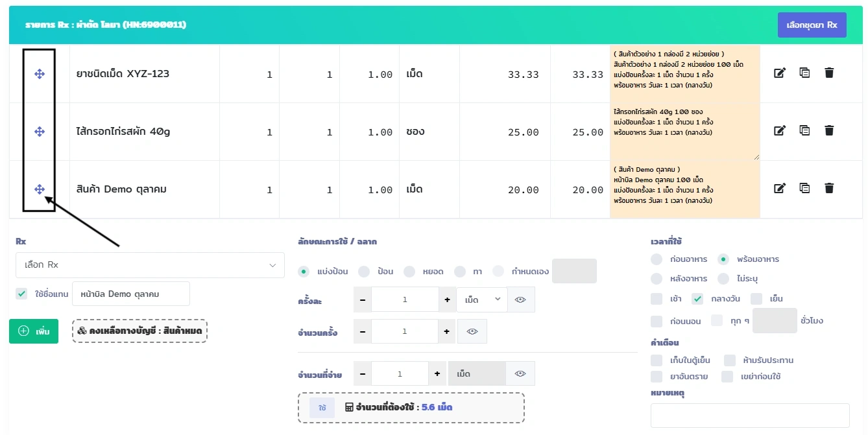Click drag handle for ยาชนิดเม็ด XYZ-123 row

pyautogui.click(x=40, y=74)
